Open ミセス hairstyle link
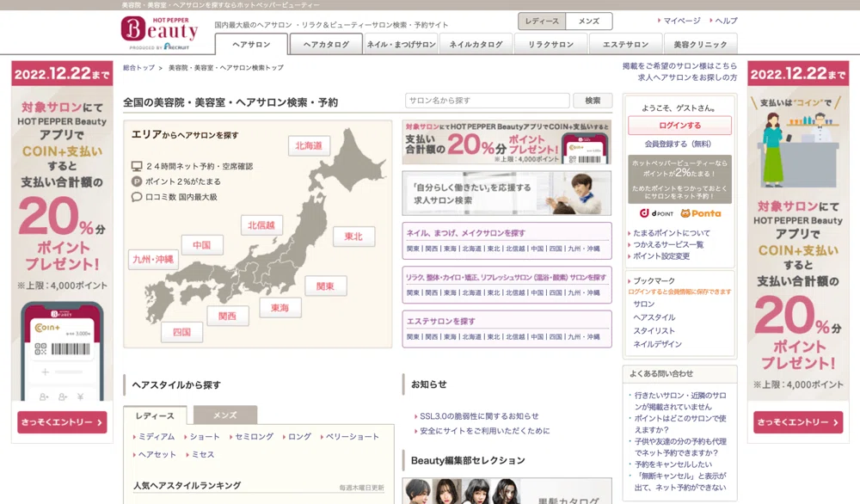Viewport: 860px width, 504px height. 203,455
